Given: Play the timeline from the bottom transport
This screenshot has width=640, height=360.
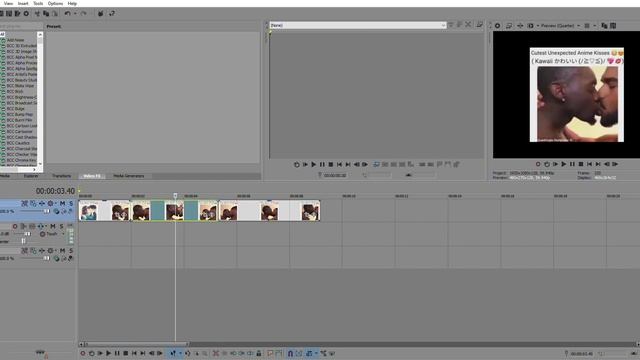Looking at the screenshot, I should 108,353.
